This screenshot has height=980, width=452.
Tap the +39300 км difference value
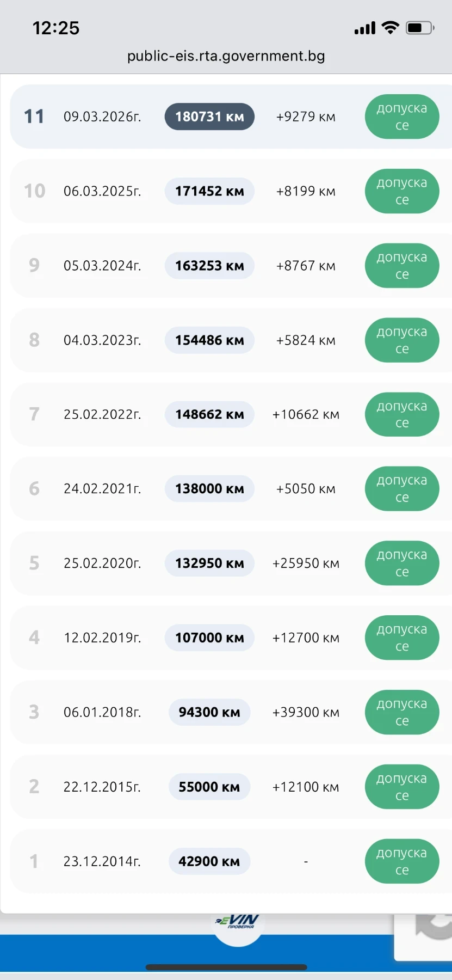[x=306, y=712]
